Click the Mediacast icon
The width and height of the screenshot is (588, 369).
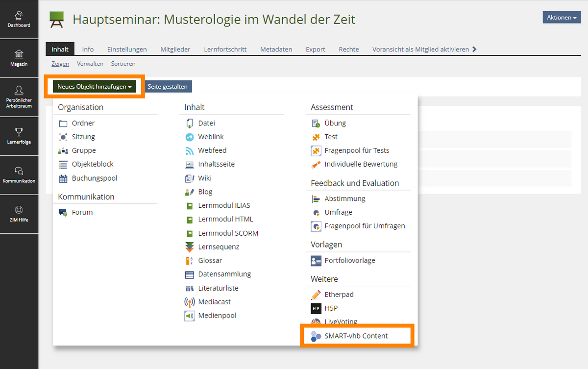(190, 302)
